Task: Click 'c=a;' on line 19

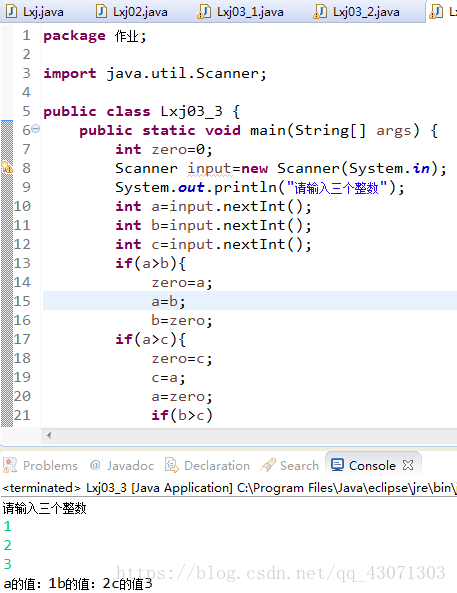Action: click(168, 377)
